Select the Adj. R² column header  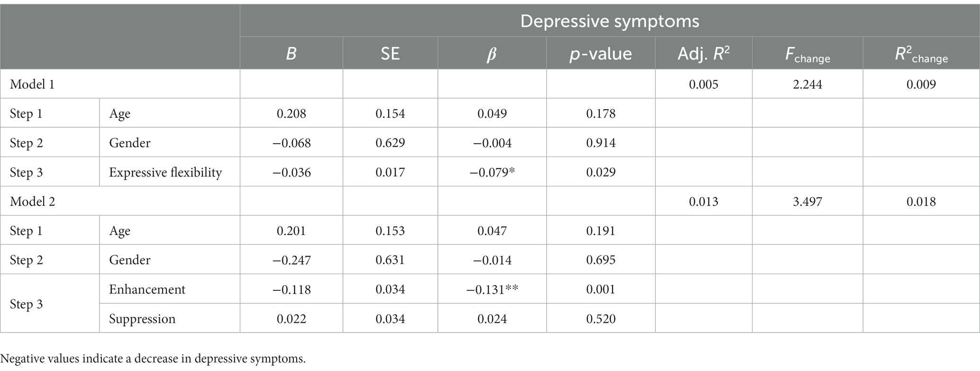point(703,54)
